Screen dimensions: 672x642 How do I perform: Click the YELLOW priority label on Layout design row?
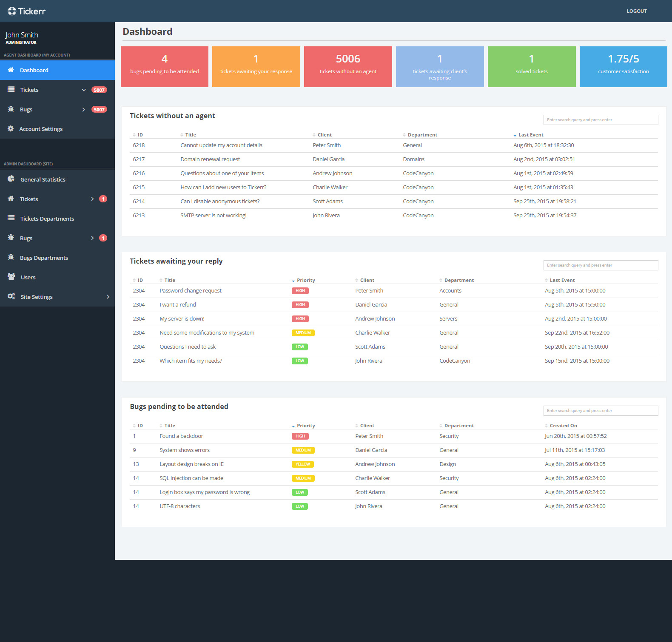pyautogui.click(x=303, y=464)
